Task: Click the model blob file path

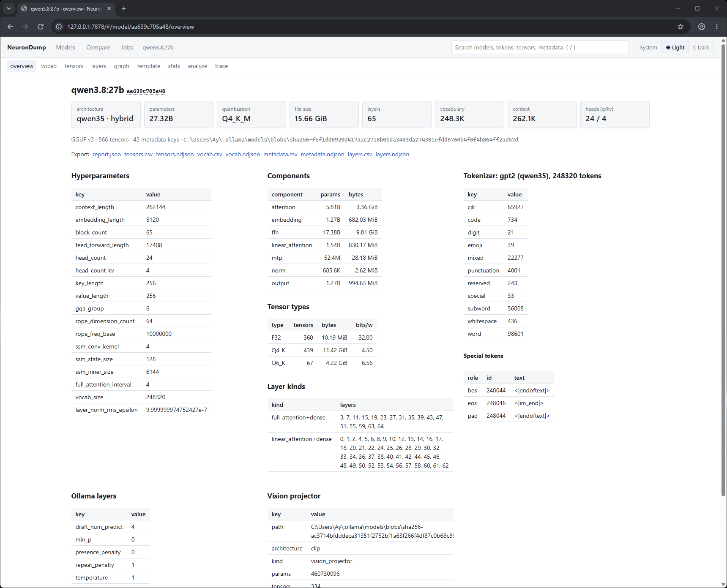Action: (x=351, y=140)
